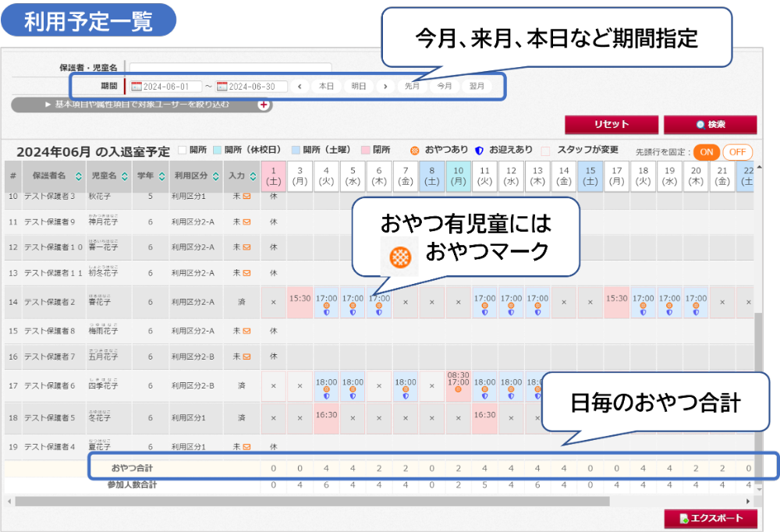Click the mail icon for テスト保護者7
780x532 pixels.
tap(246, 356)
